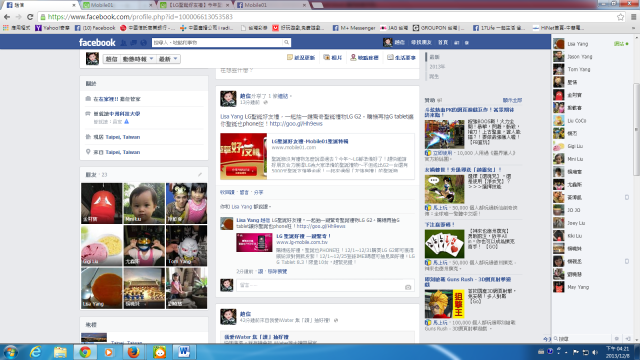This screenshot has height=360, width=640.
Task: Open new tab button
Action: coord(318,5)
